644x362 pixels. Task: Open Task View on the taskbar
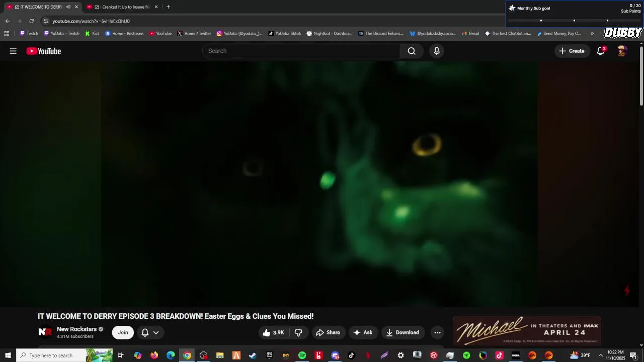tap(121, 355)
